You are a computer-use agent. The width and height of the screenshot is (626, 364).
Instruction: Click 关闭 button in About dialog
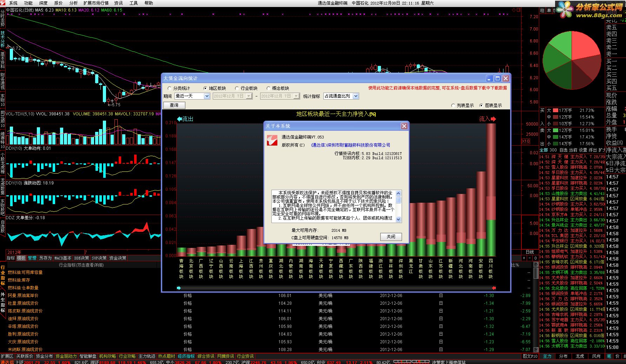(x=391, y=237)
